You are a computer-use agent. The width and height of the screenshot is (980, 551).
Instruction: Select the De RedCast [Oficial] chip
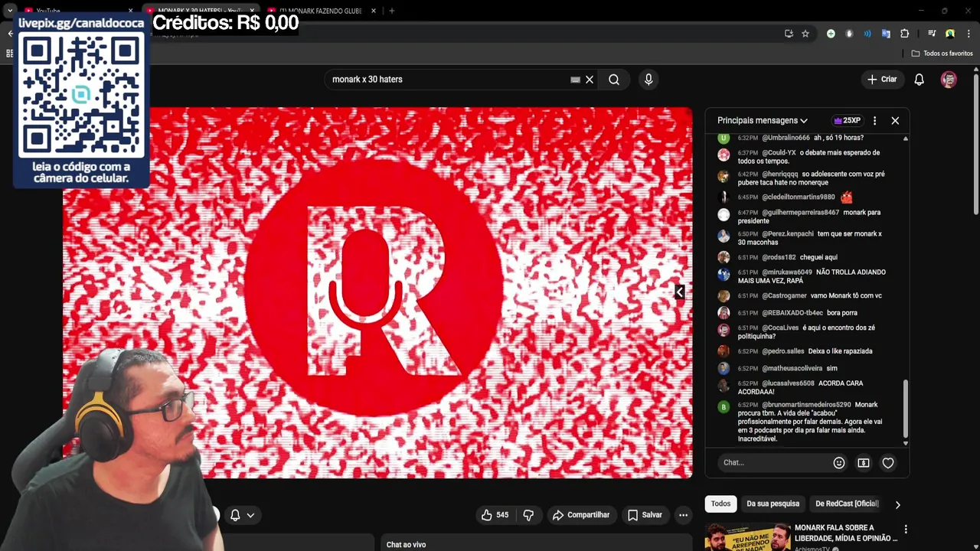tap(847, 504)
